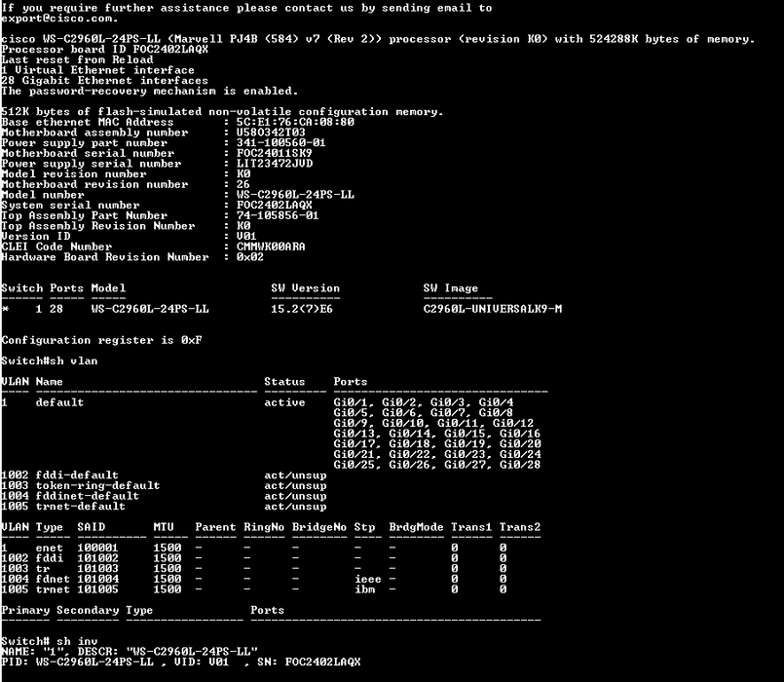
Task: Click port Gi0/28 in the VLAN ports list
Action: click(520, 466)
